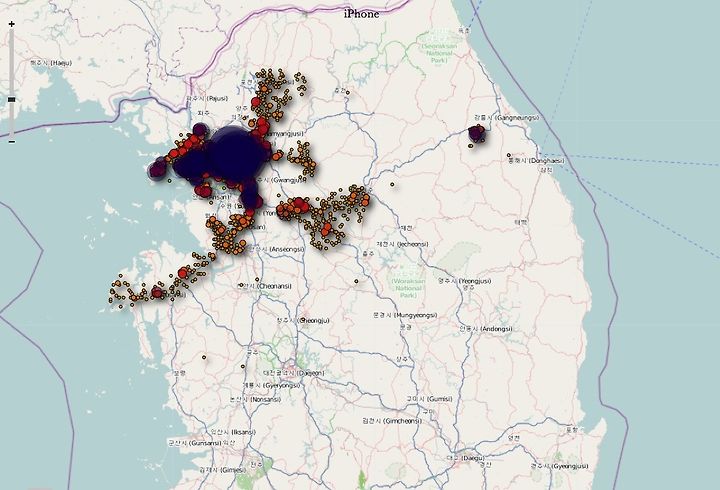The width and height of the screenshot is (720, 490).
Task: Select the purple data cluster near Gangneungsi
Action: (x=477, y=134)
